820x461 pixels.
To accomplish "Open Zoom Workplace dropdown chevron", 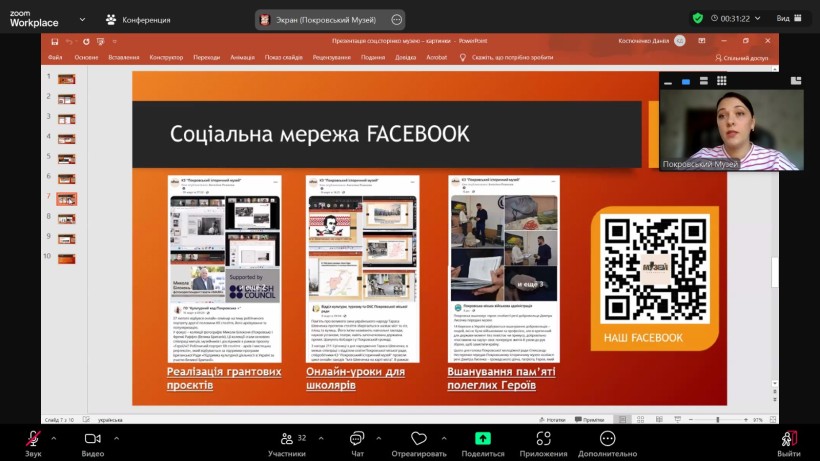I will click(82, 19).
